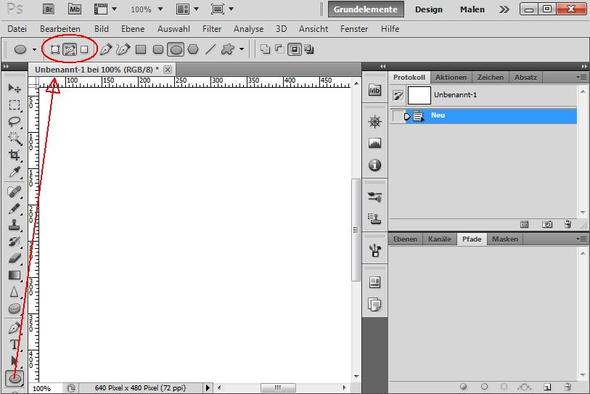Open geometry options arrow after custom shape

(x=242, y=49)
